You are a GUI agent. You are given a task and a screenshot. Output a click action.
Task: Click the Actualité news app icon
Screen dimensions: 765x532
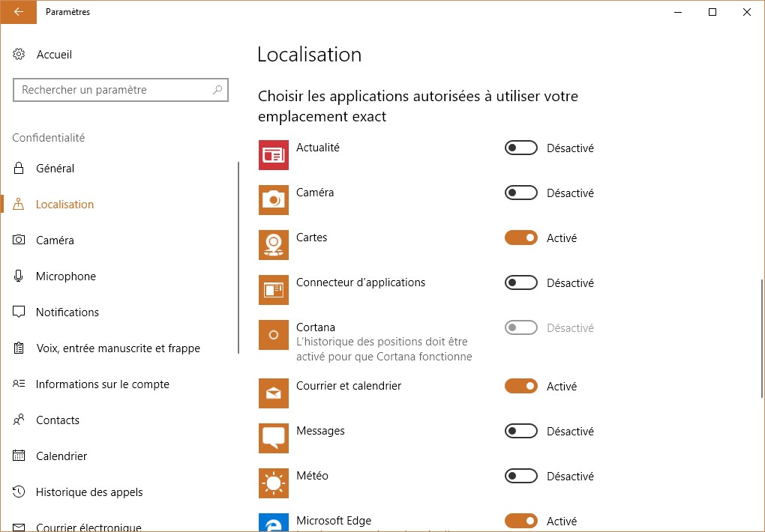pyautogui.click(x=273, y=155)
